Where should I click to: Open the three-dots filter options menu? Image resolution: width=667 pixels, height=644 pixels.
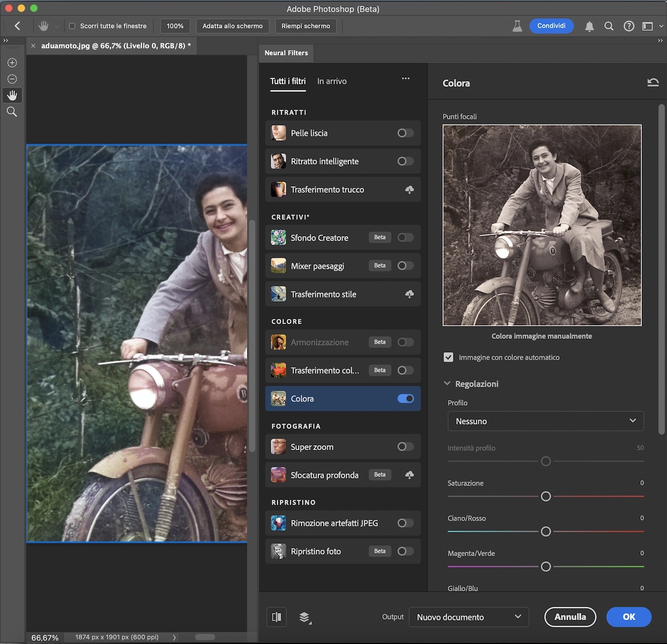(406, 78)
